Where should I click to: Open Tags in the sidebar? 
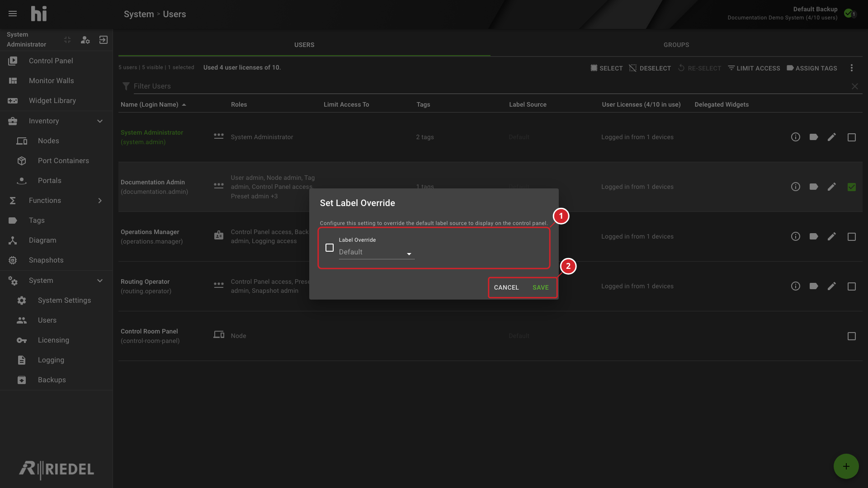coord(56,221)
